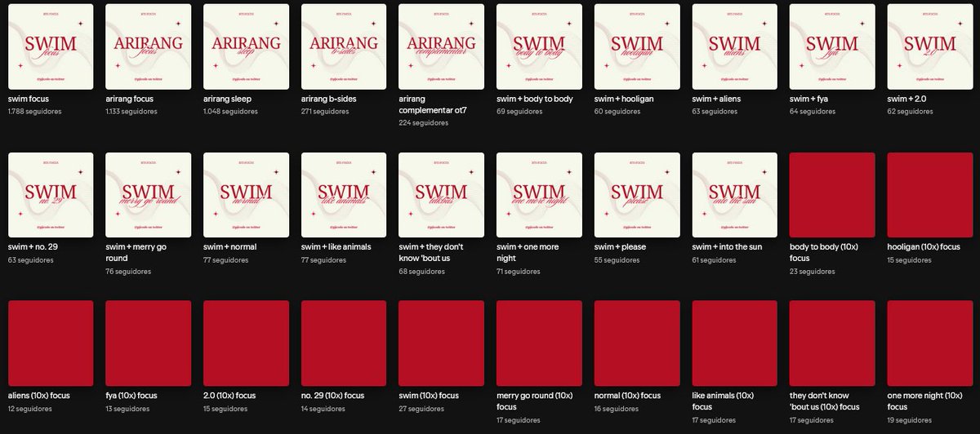This screenshot has height=434, width=980.
Task: Open the swim focus playlist cover
Action: [x=51, y=47]
